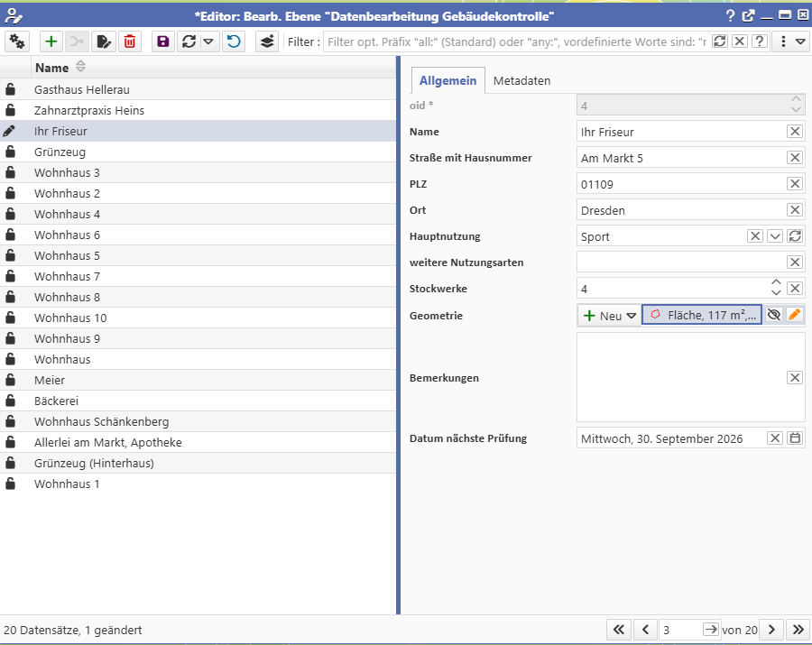The width and height of the screenshot is (812, 645).
Task: Clear the Ort field value
Action: (x=795, y=210)
